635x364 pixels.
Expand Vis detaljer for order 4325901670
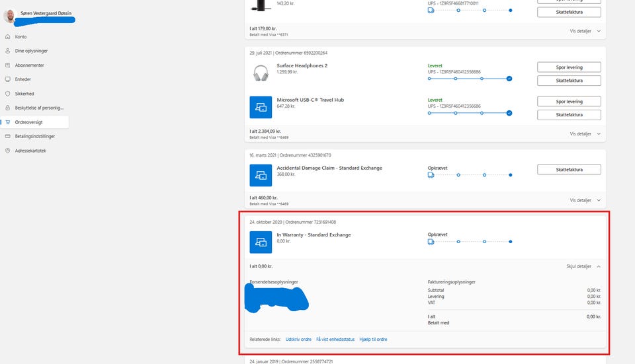point(585,200)
